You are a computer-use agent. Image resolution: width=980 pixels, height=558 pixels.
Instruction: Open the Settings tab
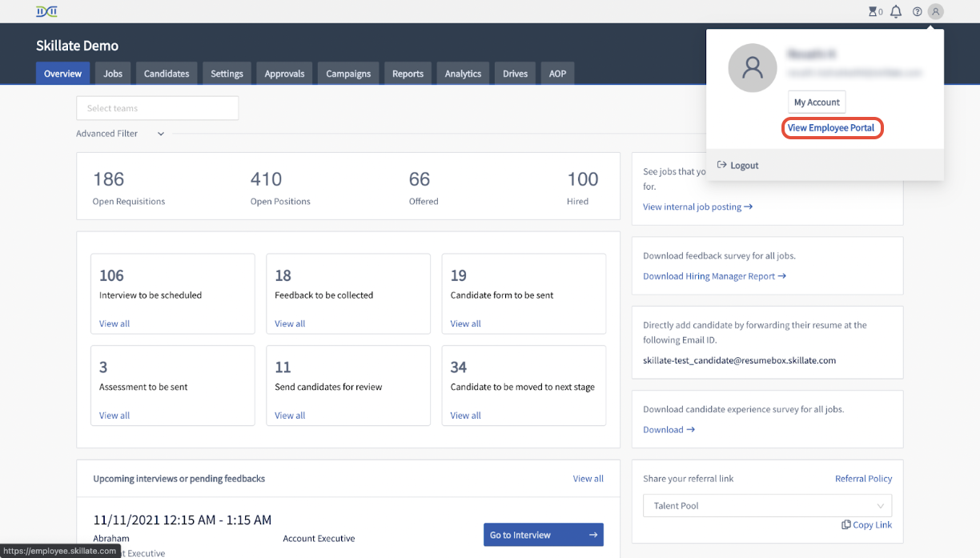(x=227, y=73)
